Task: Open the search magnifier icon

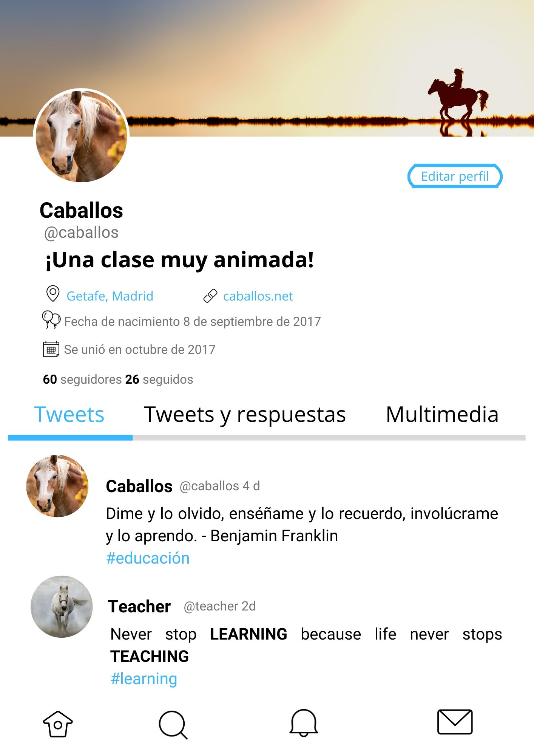Action: coord(173,725)
